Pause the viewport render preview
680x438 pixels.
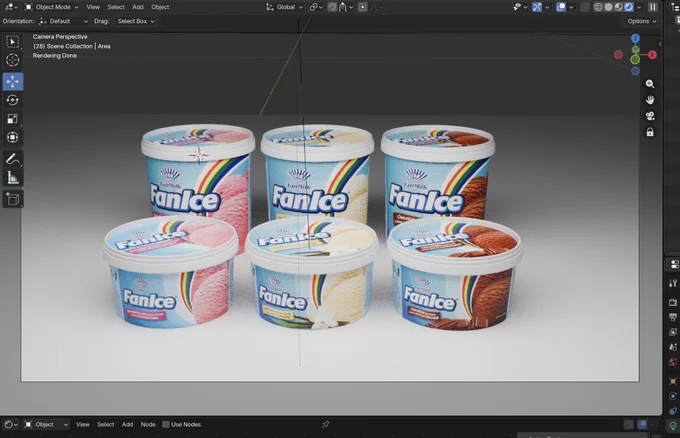tap(652, 7)
